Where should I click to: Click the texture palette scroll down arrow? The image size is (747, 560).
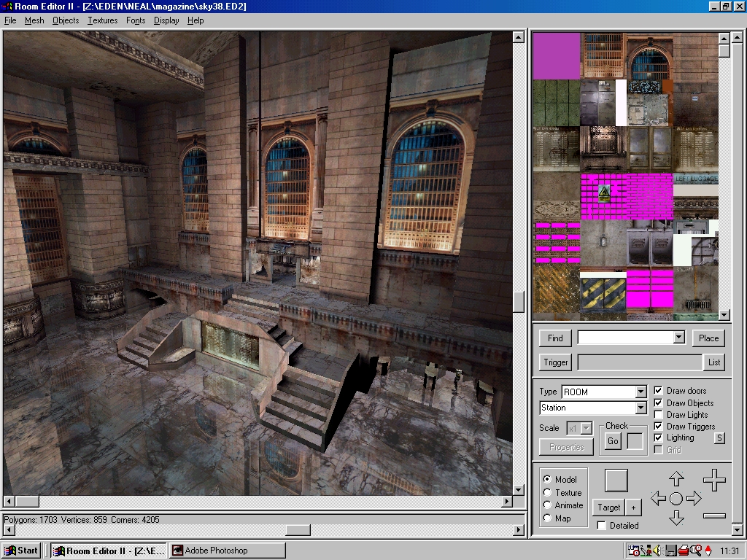724,314
